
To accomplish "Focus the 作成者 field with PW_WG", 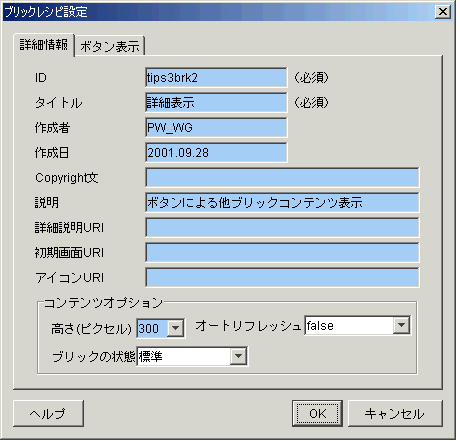I will [x=216, y=128].
